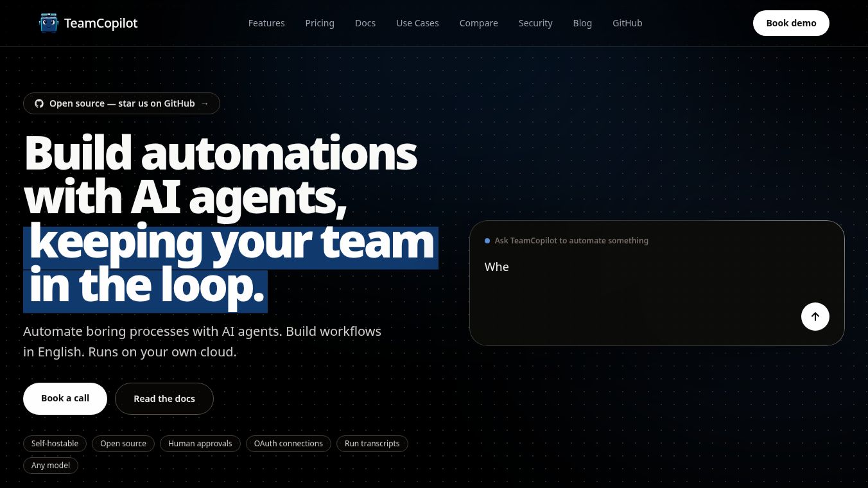Screen dimensions: 868x488
Task: Open the Security nav link
Action: [x=535, y=23]
